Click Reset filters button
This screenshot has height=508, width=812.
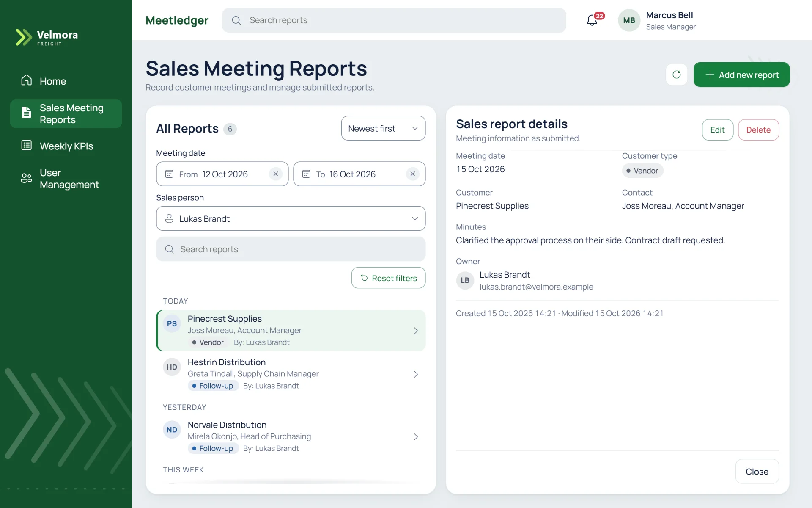[x=388, y=278]
